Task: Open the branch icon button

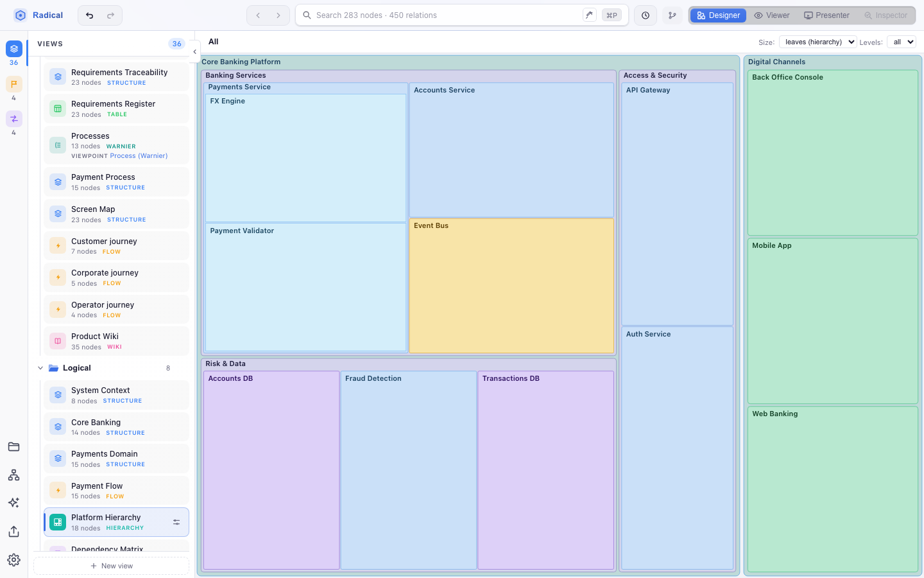Action: point(672,15)
